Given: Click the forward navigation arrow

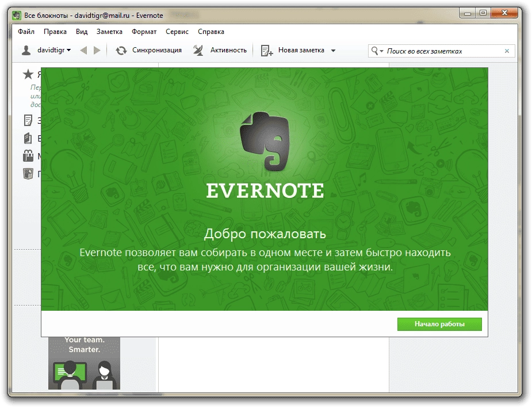Looking at the screenshot, I should [x=97, y=51].
